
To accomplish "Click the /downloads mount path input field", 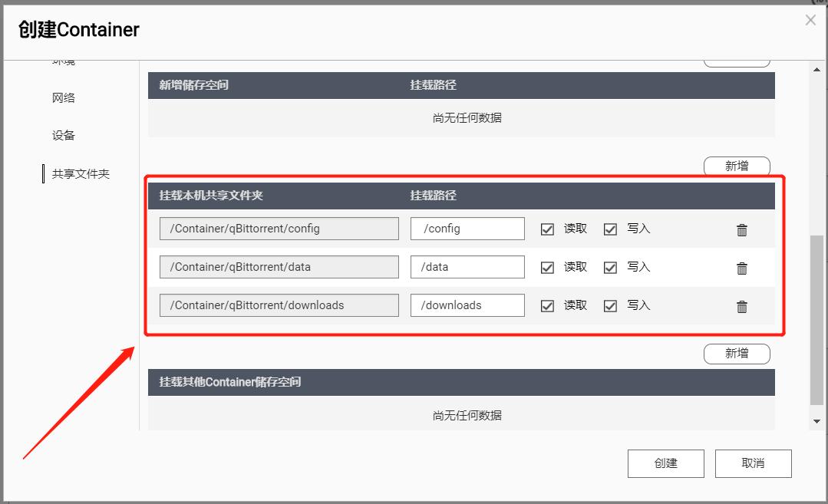I will coord(467,305).
